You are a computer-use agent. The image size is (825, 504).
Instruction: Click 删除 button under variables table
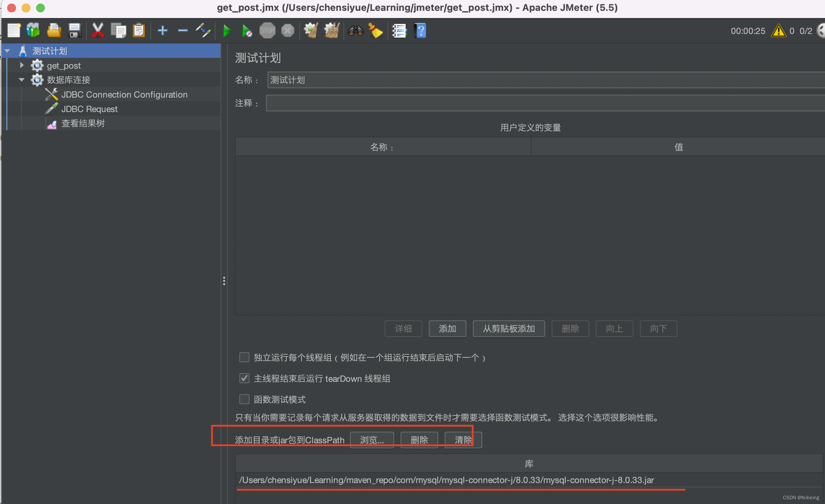pyautogui.click(x=570, y=329)
